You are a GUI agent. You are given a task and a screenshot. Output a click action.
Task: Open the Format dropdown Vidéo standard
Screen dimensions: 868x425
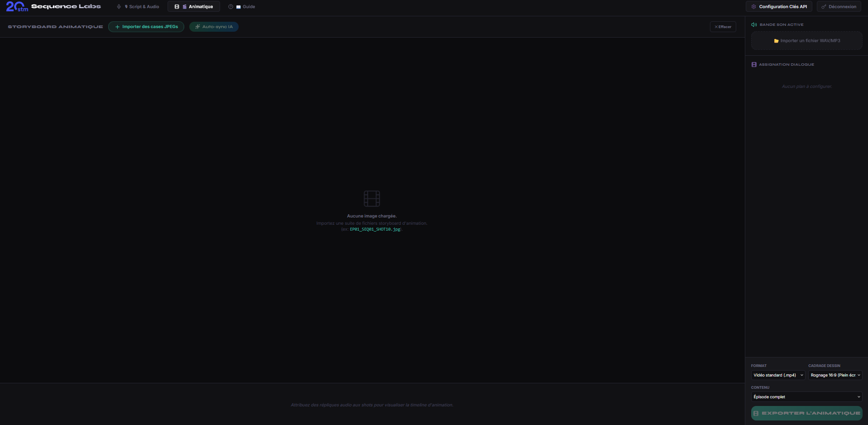[778, 375]
